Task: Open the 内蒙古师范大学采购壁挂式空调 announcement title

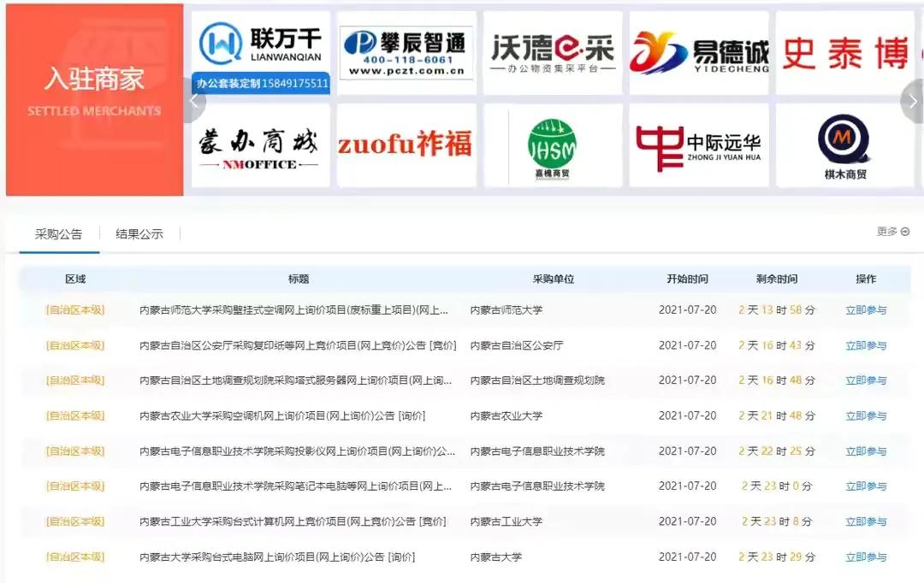Action: click(293, 310)
